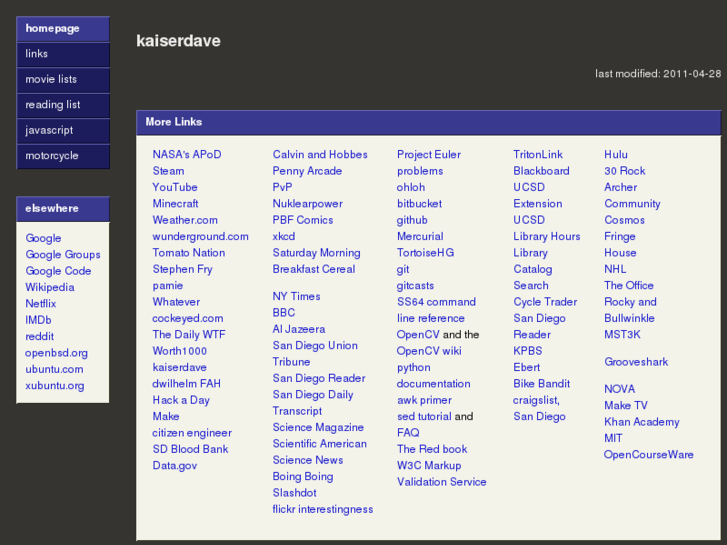
Task: Click Cycle Trader link
Action: (545, 302)
